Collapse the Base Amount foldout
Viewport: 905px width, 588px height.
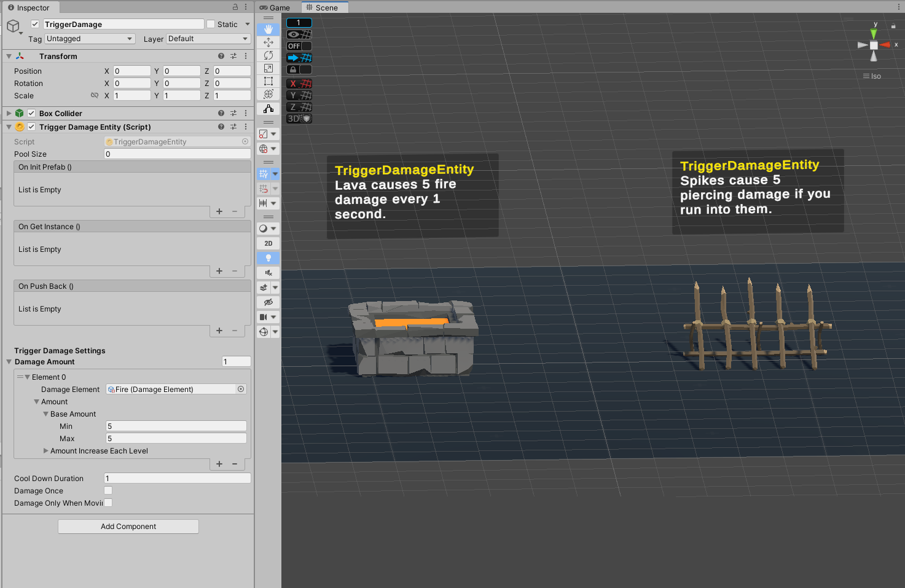(45, 414)
